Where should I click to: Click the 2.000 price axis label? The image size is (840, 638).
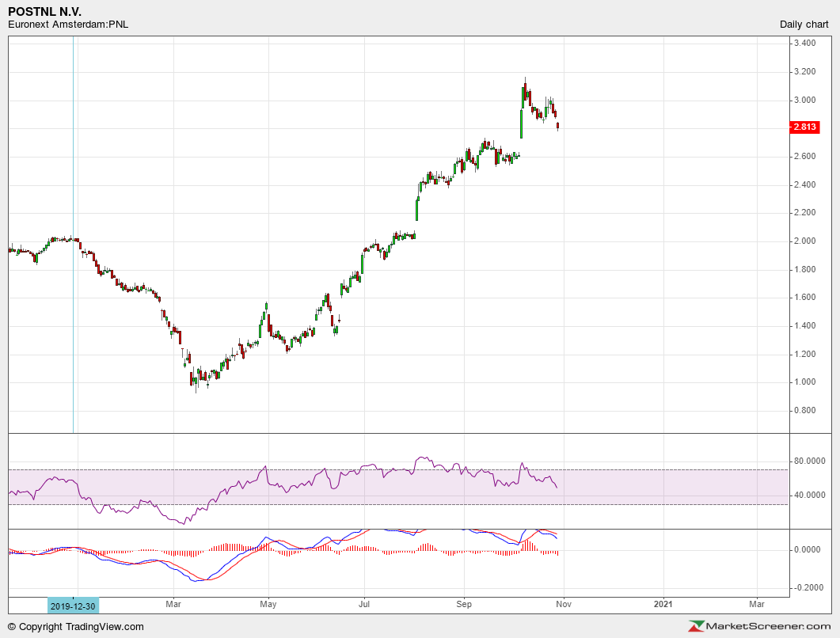805,241
